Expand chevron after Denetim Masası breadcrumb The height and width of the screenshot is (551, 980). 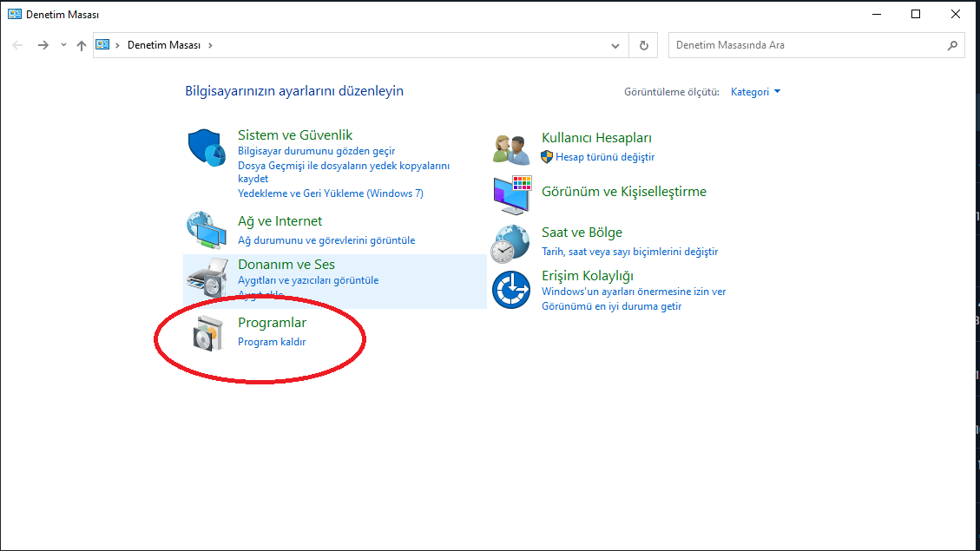coord(210,45)
